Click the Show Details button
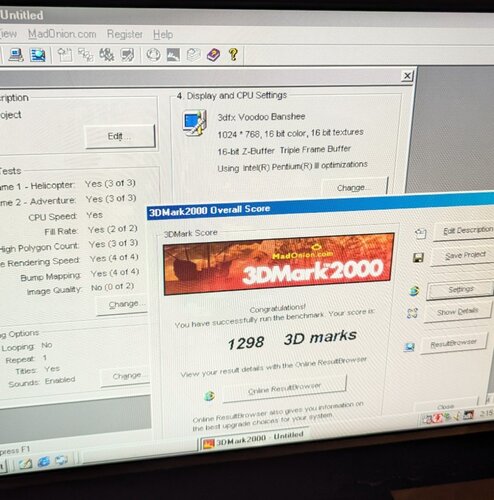This screenshot has height=500, width=494. [x=458, y=312]
